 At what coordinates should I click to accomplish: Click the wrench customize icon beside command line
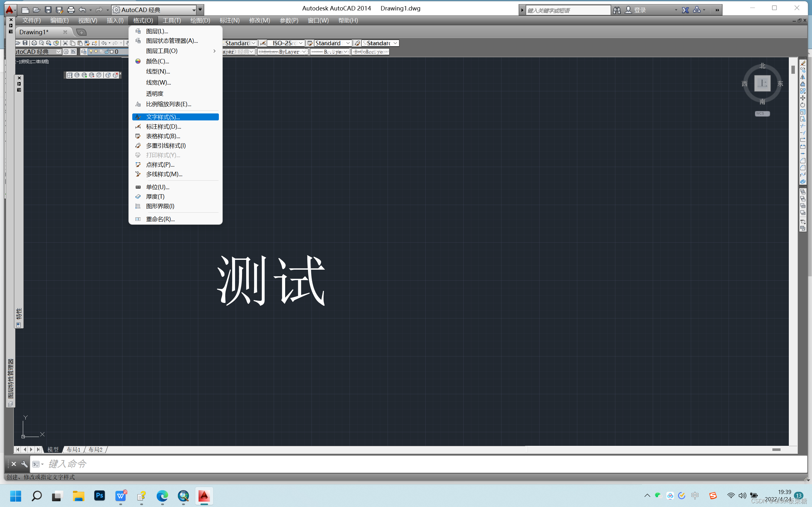pos(24,464)
